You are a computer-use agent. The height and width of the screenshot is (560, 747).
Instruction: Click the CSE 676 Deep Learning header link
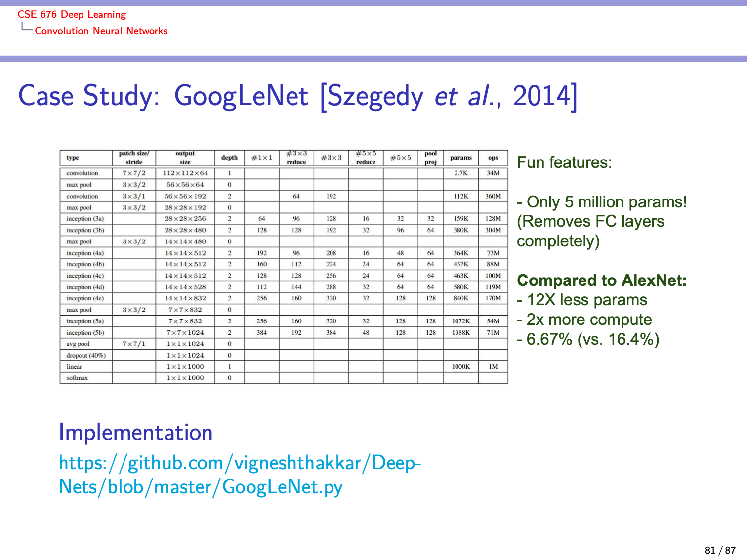click(72, 14)
